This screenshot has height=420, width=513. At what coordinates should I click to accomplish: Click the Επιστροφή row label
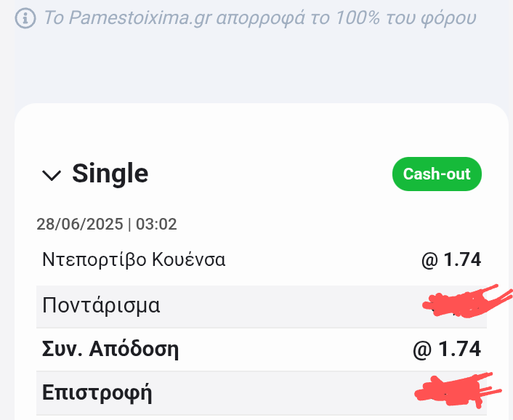point(97,393)
